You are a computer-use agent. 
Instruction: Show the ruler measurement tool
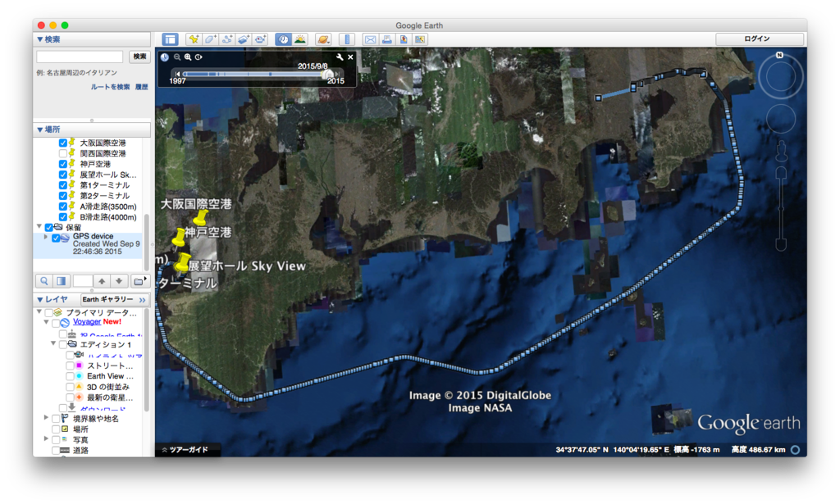click(347, 39)
